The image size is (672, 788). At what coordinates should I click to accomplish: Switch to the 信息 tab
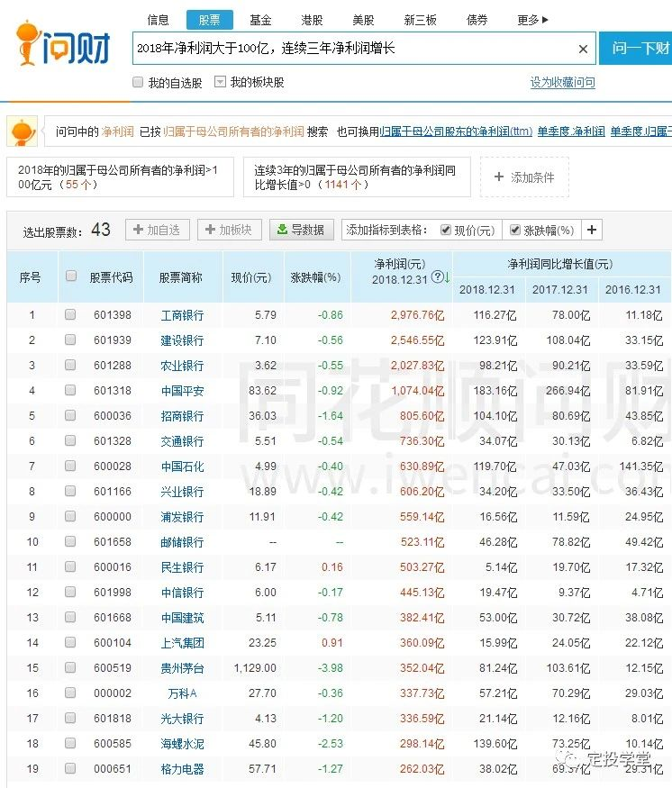(158, 20)
